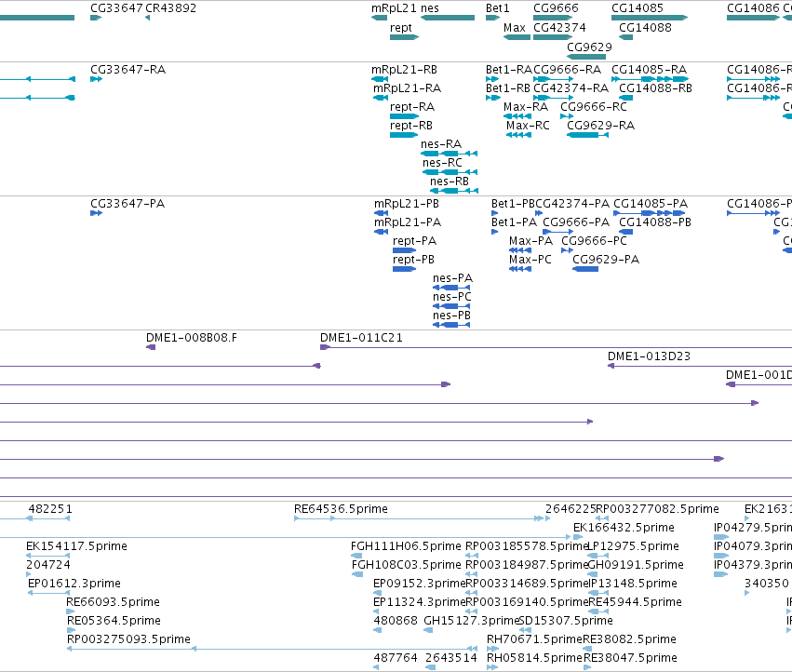Screen dimensions: 792x672
Task: Select EST EP01612.3prime
Action: [x=48, y=593]
